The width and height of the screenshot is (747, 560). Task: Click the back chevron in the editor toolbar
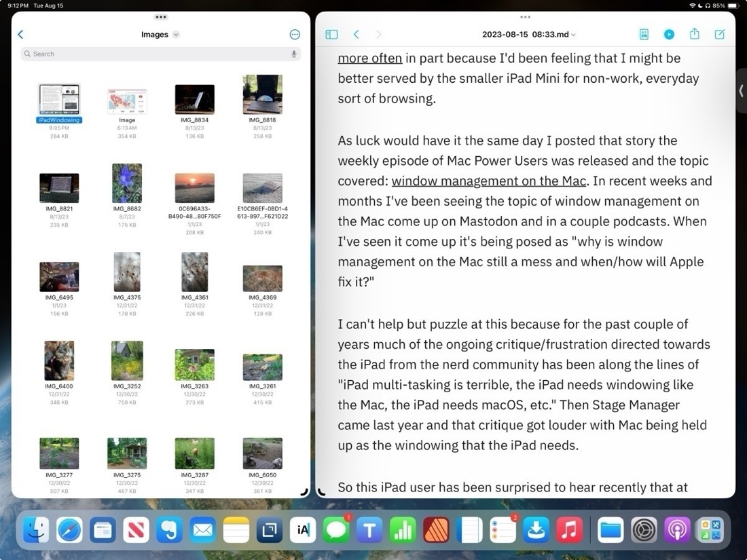click(356, 34)
